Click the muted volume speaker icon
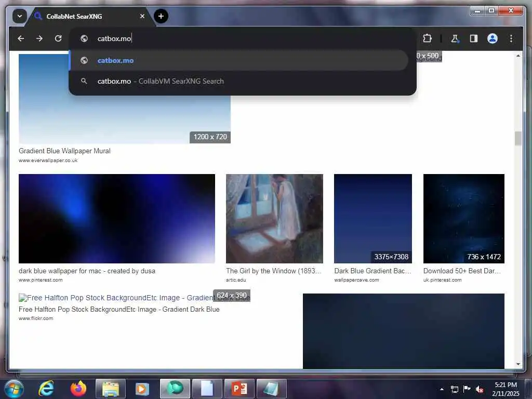Image resolution: width=532 pixels, height=399 pixels. coord(480,389)
